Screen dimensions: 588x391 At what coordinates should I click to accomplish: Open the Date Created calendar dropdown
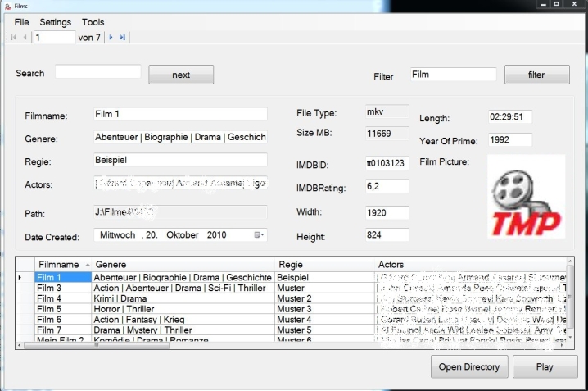pyautogui.click(x=259, y=235)
